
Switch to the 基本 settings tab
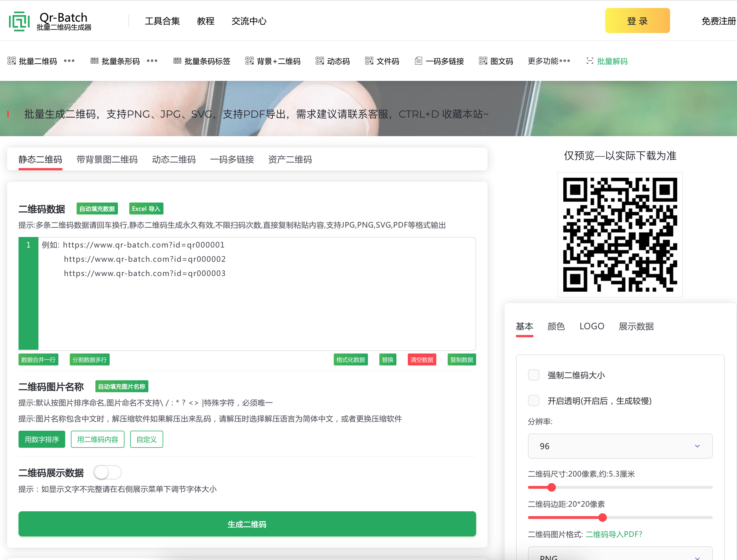pos(525,326)
